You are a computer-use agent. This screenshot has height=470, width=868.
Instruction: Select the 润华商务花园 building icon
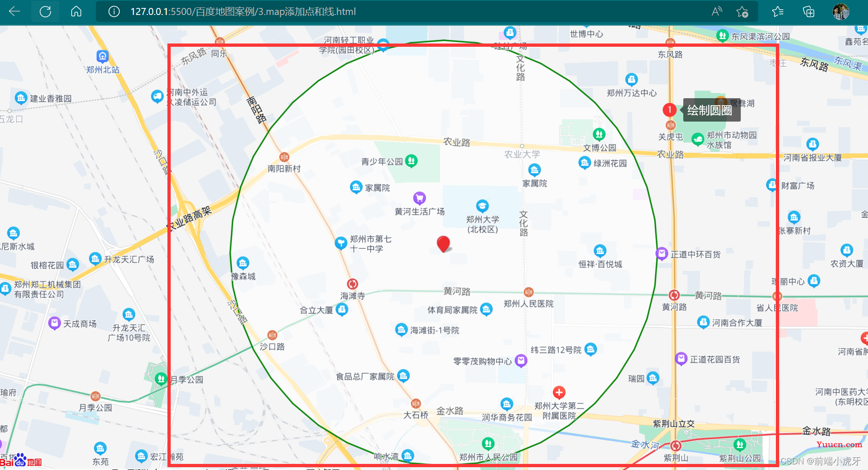[506, 404]
